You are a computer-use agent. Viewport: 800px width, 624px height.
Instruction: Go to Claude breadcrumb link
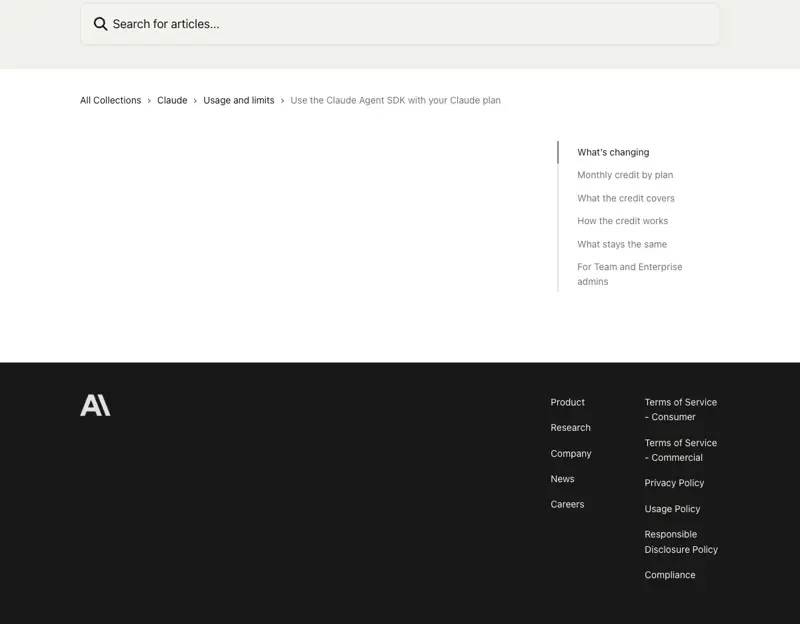pos(172,101)
